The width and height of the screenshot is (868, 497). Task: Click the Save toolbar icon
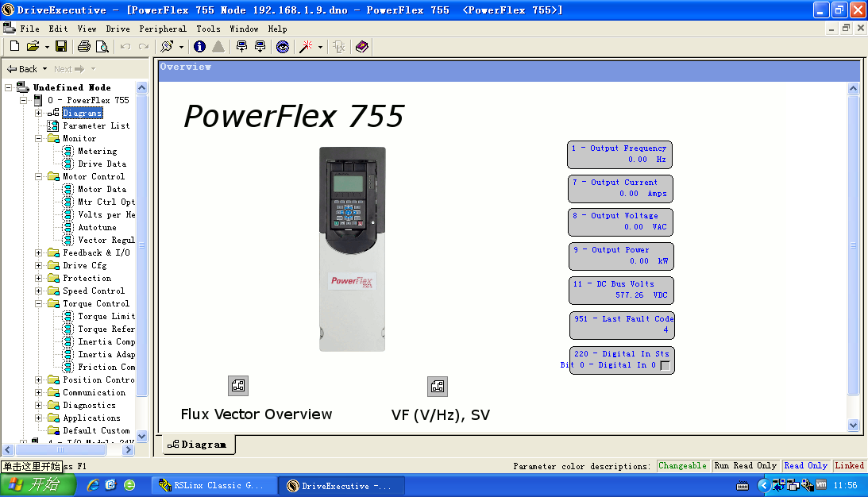[x=61, y=47]
